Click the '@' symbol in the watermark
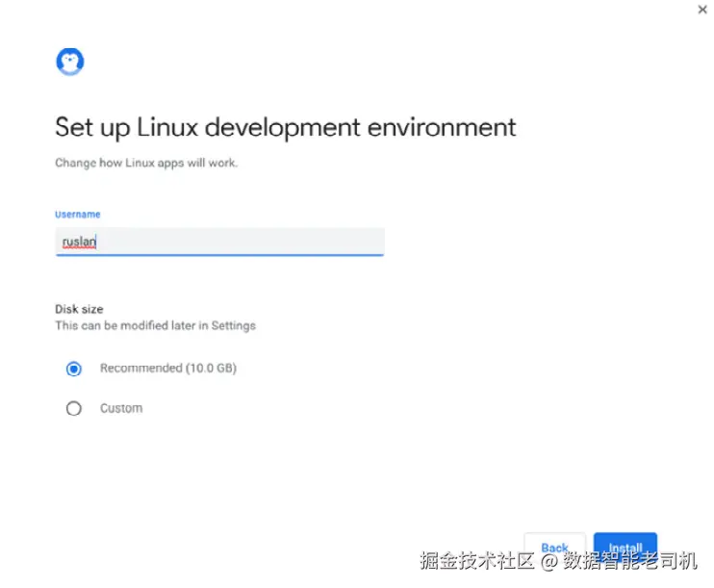 point(549,560)
